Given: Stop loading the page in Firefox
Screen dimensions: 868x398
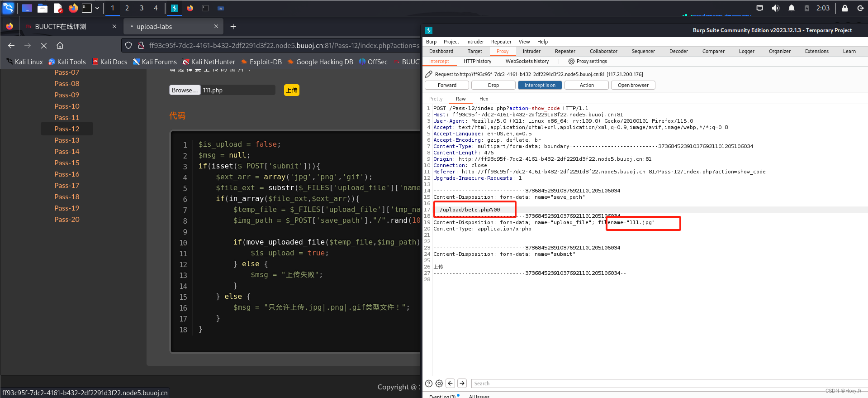Looking at the screenshot, I should pyautogui.click(x=44, y=45).
